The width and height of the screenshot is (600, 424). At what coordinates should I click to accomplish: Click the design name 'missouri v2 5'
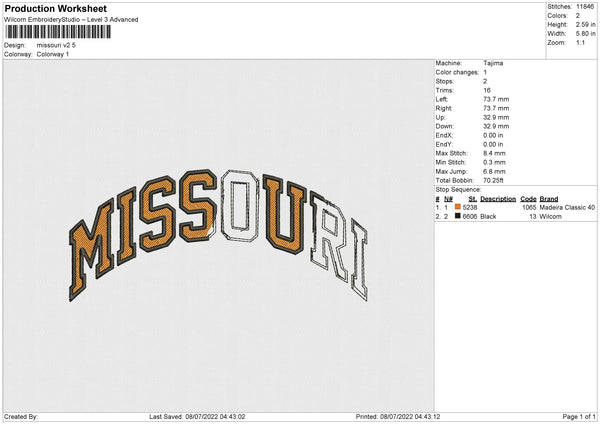pyautogui.click(x=56, y=45)
